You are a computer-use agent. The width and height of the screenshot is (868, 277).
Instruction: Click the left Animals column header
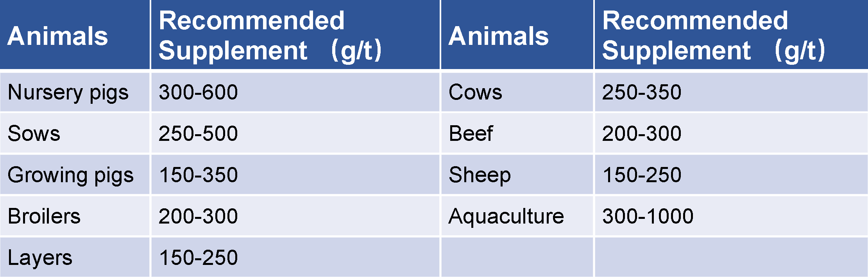click(x=75, y=35)
